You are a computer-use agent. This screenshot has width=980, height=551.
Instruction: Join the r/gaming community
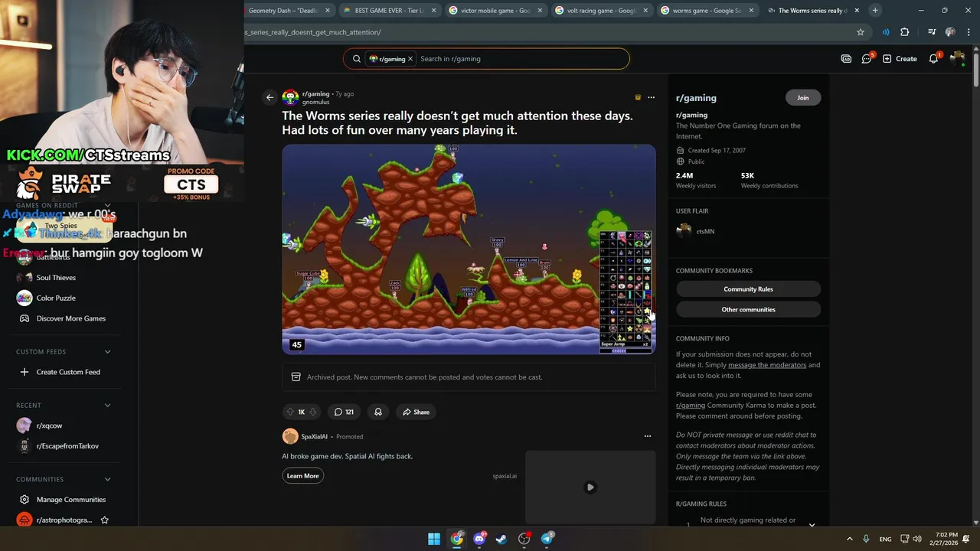pyautogui.click(x=802, y=97)
